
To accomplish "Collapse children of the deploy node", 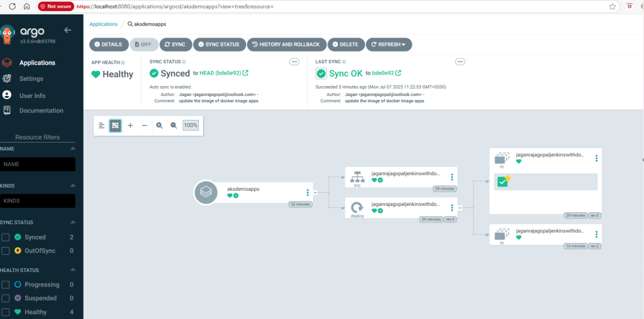I will (x=460, y=208).
